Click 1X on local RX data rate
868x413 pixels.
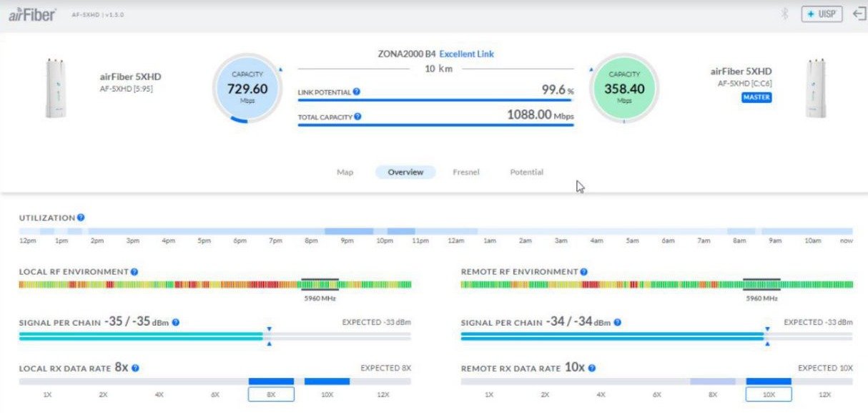coord(47,394)
